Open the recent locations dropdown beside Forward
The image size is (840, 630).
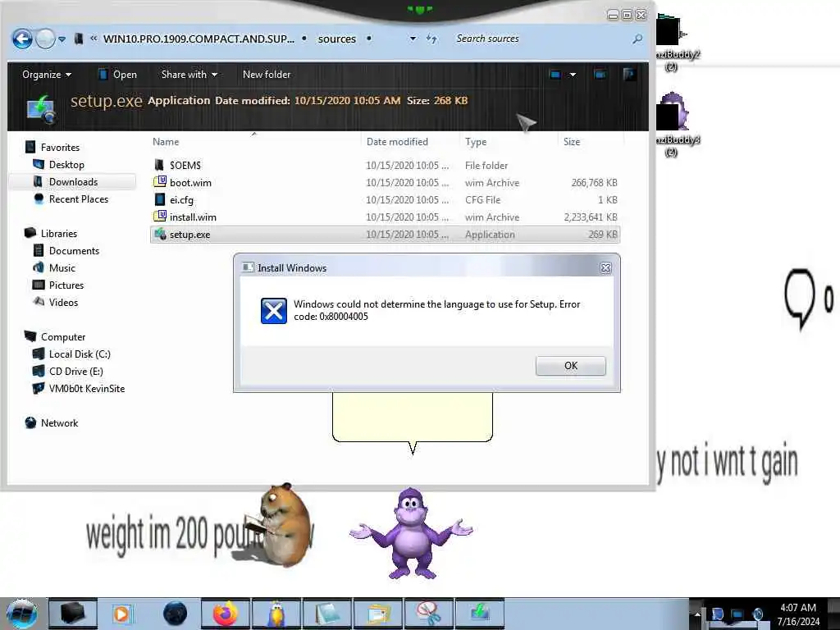(x=62, y=39)
